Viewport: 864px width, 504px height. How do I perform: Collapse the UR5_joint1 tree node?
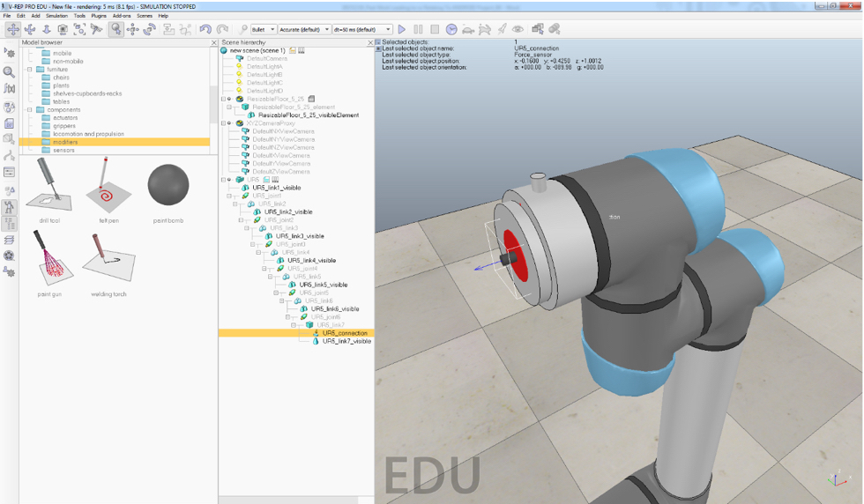229,196
